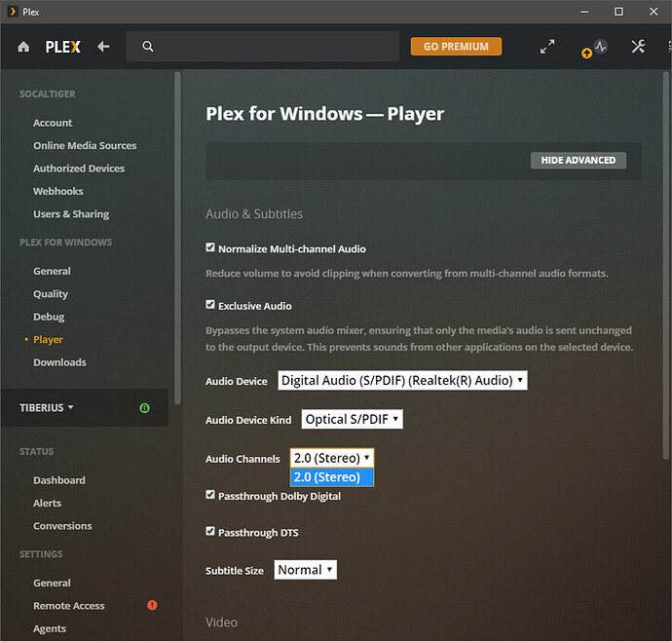Screen dimensions: 672x641
Task: Click HIDE ADVANCED button
Action: point(579,161)
